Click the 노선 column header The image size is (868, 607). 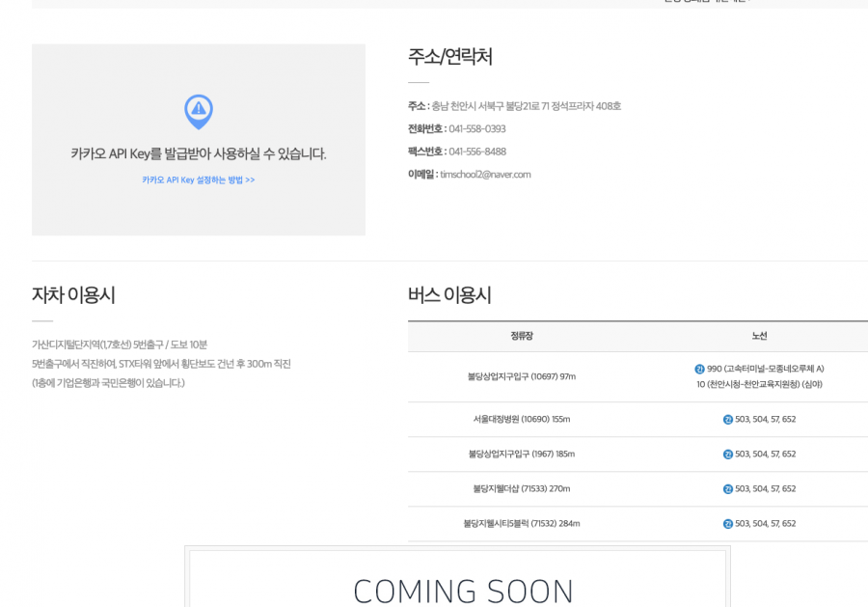click(760, 336)
